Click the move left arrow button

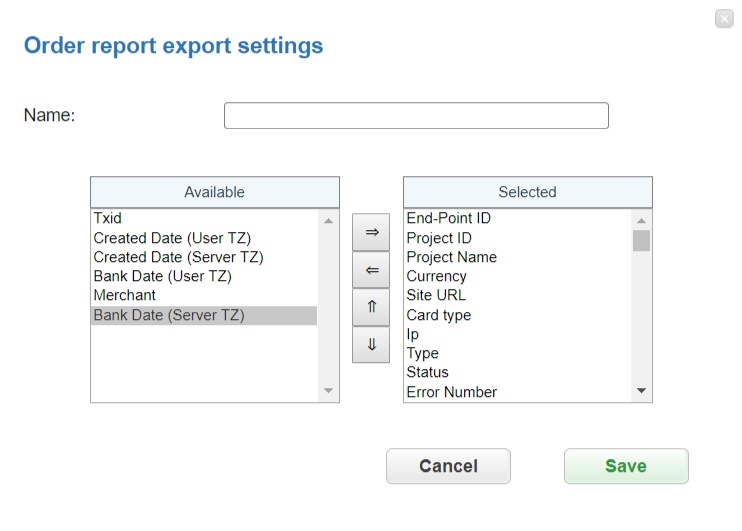pos(371,270)
